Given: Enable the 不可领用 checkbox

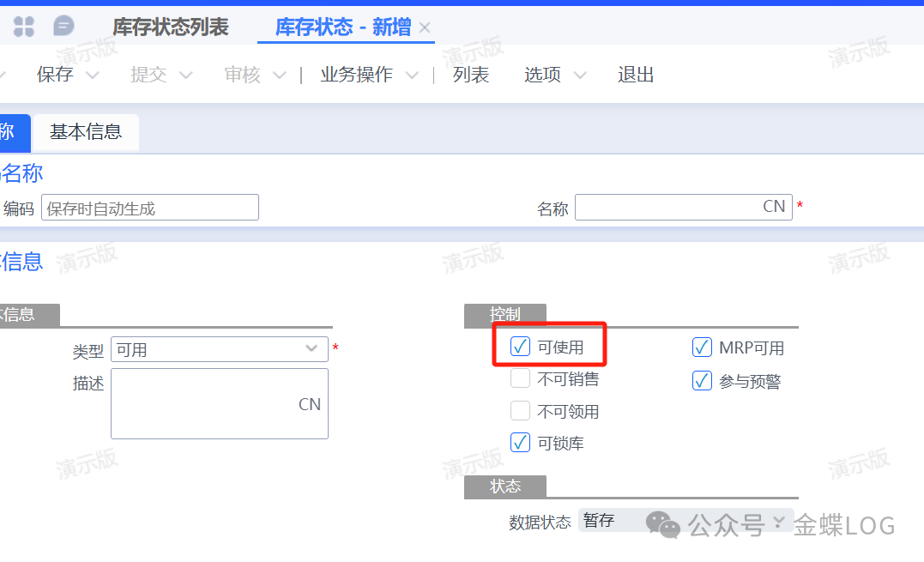Looking at the screenshot, I should click(520, 411).
